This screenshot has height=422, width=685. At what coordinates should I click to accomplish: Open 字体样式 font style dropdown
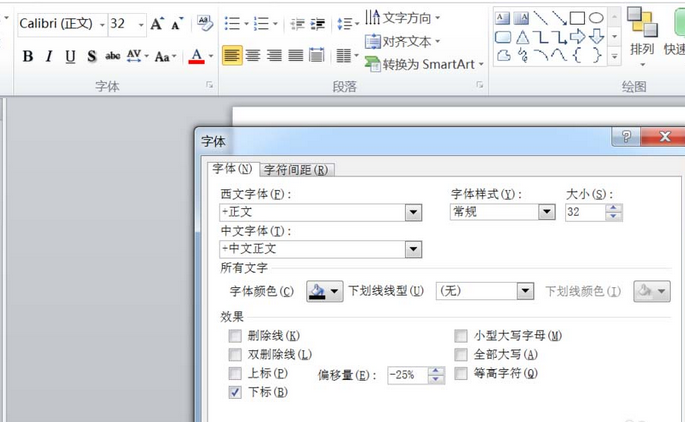point(547,212)
